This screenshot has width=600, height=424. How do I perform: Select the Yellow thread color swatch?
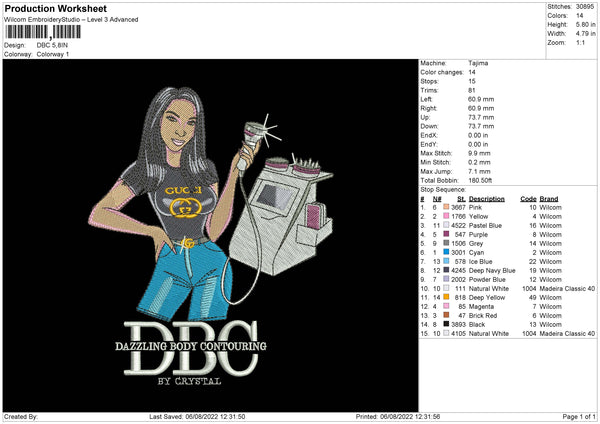point(446,216)
